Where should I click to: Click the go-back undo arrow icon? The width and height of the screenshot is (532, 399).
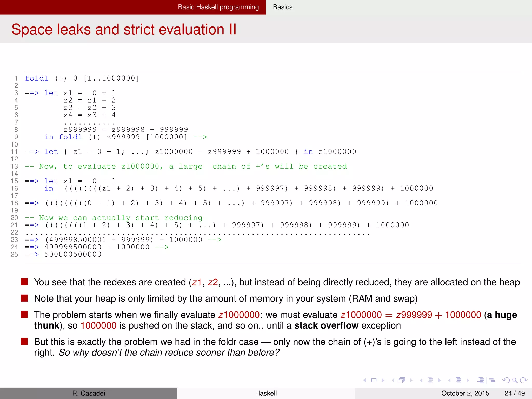pos(506,380)
